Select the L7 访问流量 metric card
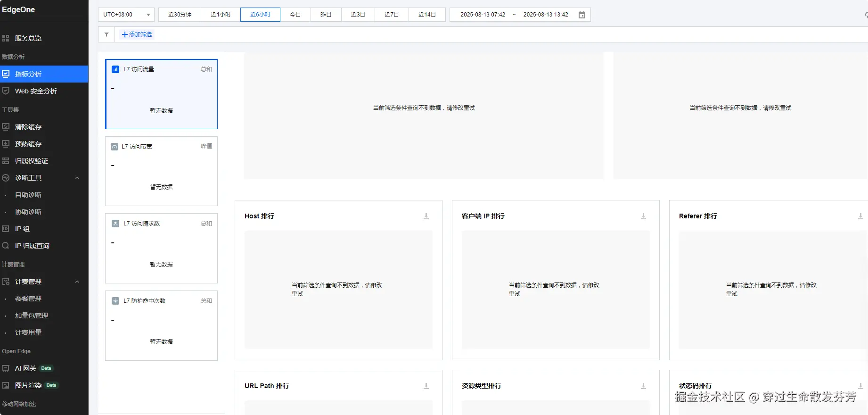 162,94
